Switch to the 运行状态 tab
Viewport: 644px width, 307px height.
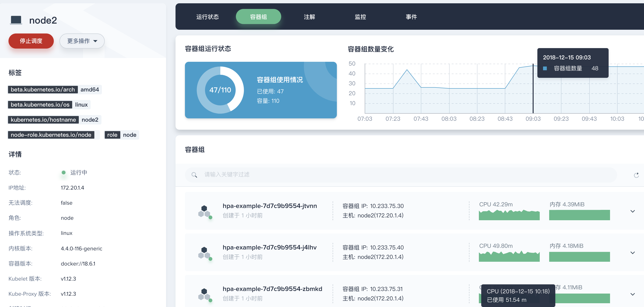click(x=208, y=17)
